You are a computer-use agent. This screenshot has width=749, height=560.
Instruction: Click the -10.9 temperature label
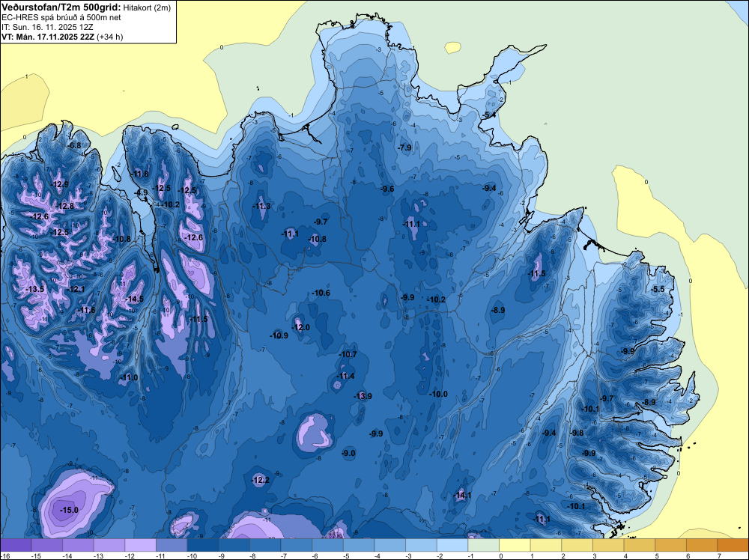[279, 335]
